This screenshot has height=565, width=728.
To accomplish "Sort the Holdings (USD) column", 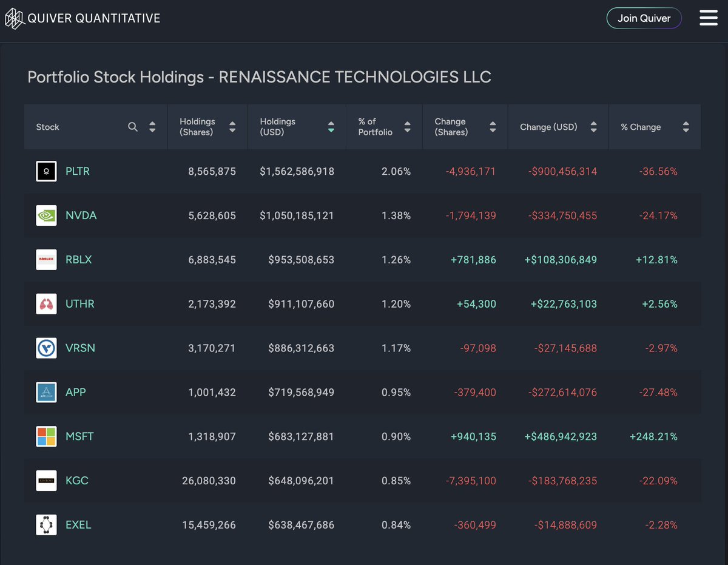I will pyautogui.click(x=331, y=127).
